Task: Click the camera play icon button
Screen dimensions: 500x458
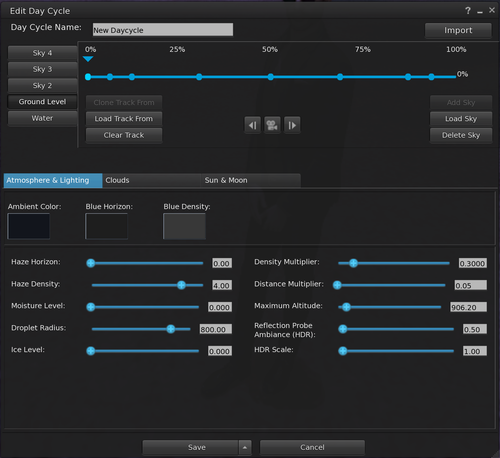Action: tap(272, 125)
